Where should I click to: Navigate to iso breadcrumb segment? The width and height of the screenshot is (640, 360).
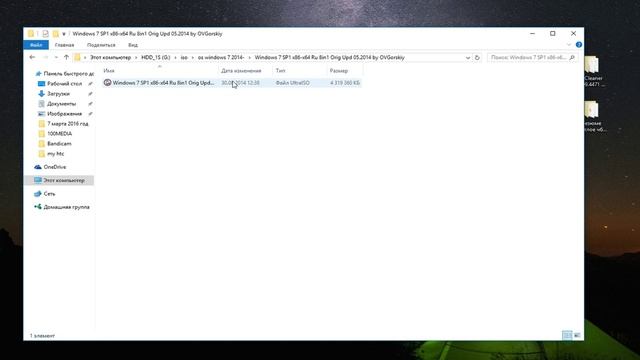184,58
